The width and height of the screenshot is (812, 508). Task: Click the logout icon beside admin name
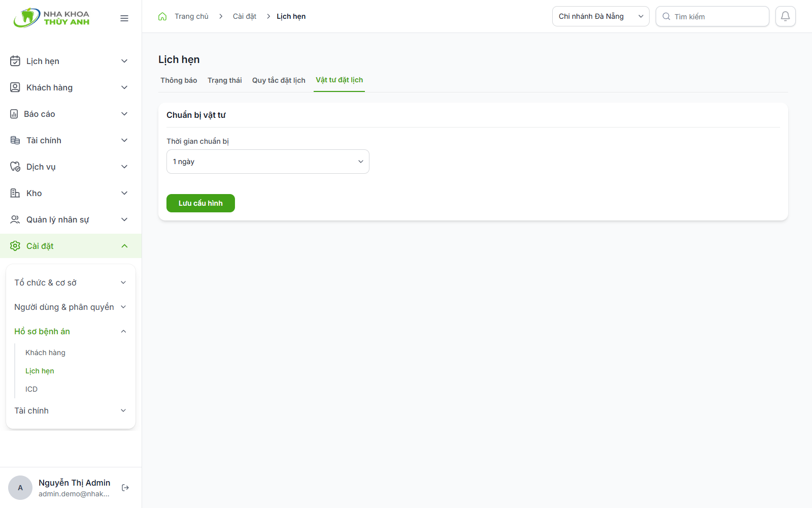tap(125, 488)
